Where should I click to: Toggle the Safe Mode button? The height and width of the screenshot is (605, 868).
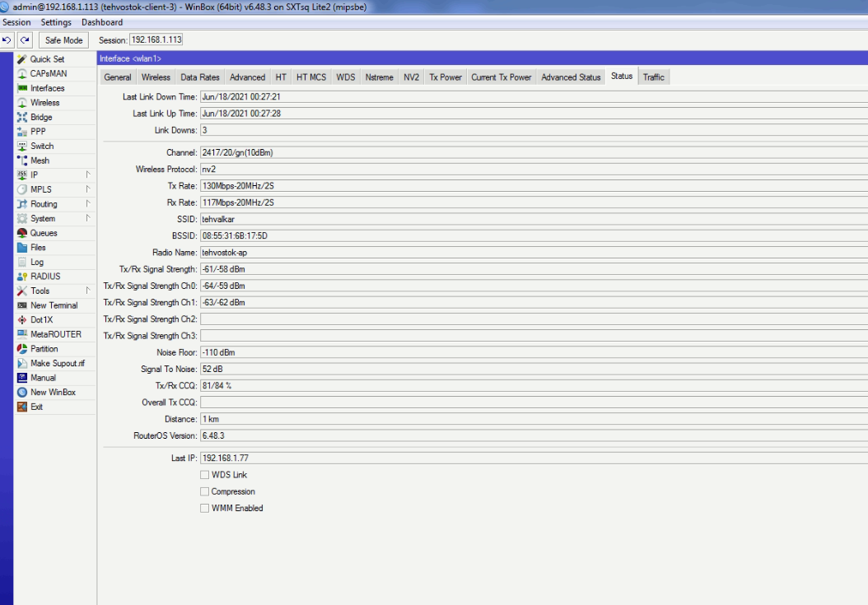[63, 40]
